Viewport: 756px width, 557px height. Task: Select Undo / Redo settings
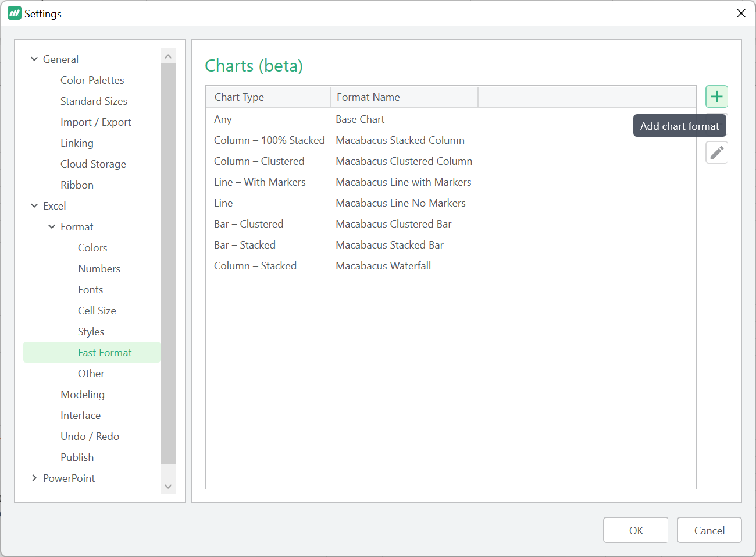tap(90, 437)
